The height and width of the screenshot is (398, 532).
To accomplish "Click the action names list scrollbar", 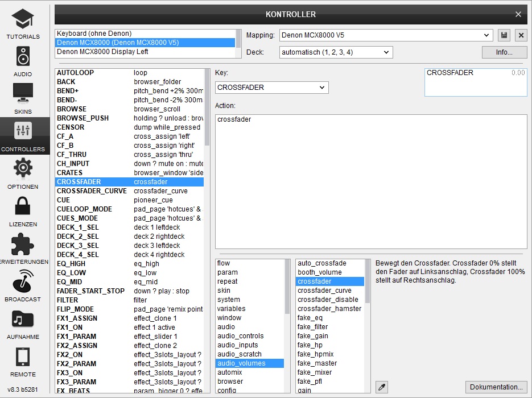I will (368, 281).
